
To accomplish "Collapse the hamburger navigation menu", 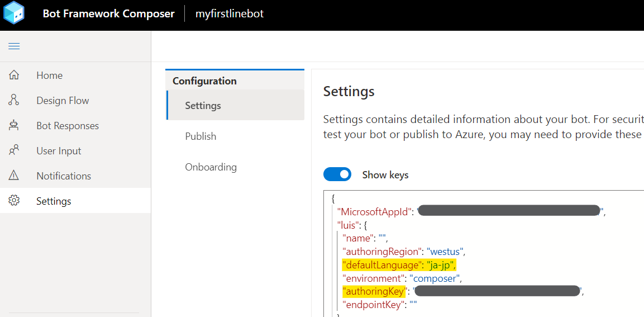I will click(x=14, y=46).
